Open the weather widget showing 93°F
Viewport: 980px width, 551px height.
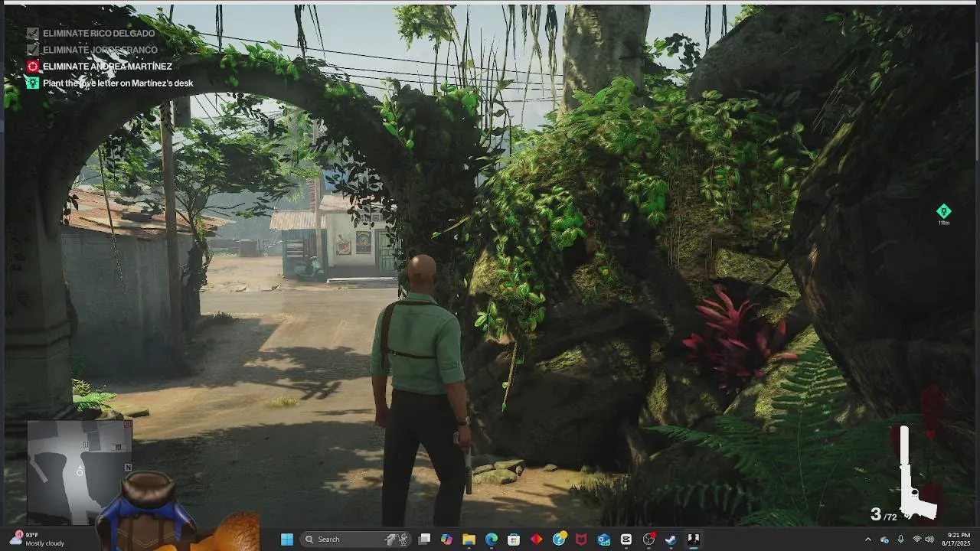[37, 539]
